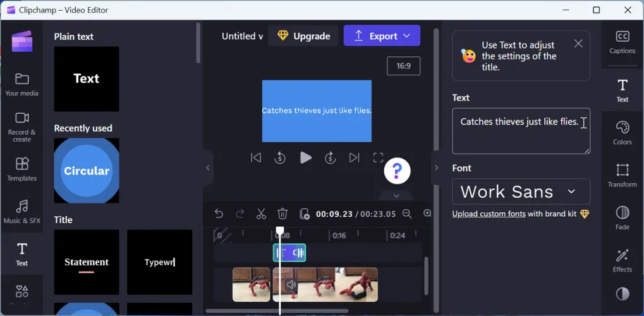
Task: Collapse the left content panel
Action: (x=208, y=168)
